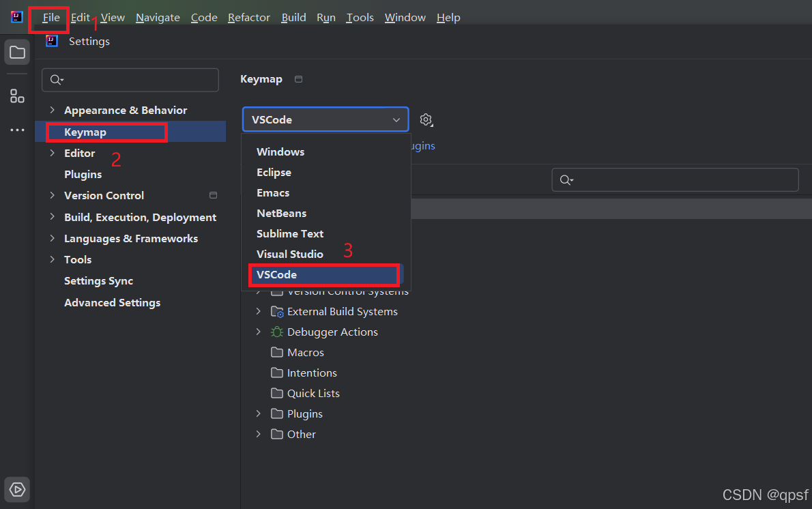
Task: Click the IntelliJ logo in the menu bar
Action: [16, 17]
